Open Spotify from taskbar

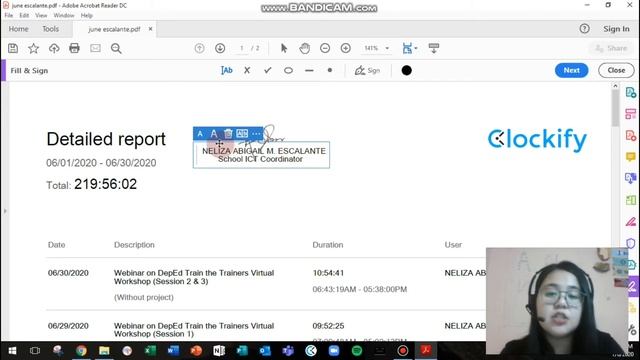click(x=357, y=351)
